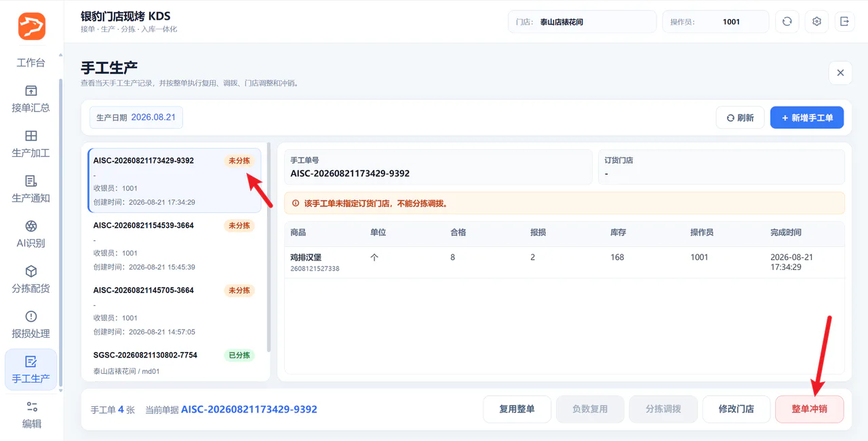Screen dimensions: 868x441
Task: Click the 负数复用 button
Action: click(590, 409)
